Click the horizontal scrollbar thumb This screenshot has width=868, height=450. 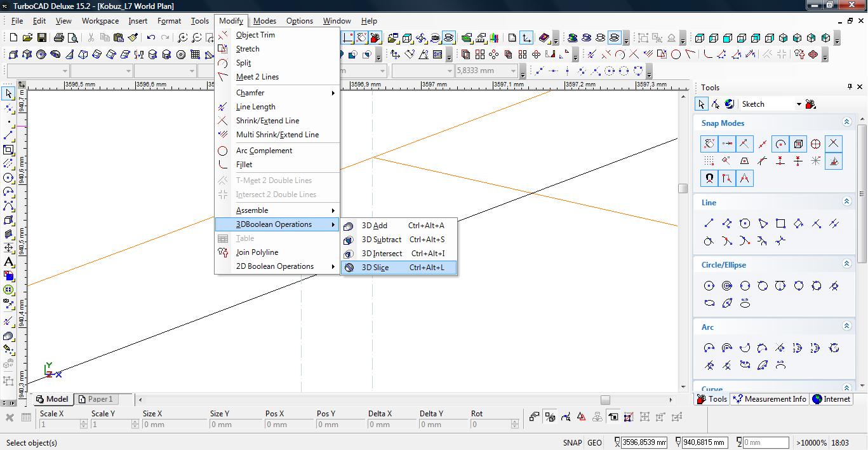pos(605,400)
